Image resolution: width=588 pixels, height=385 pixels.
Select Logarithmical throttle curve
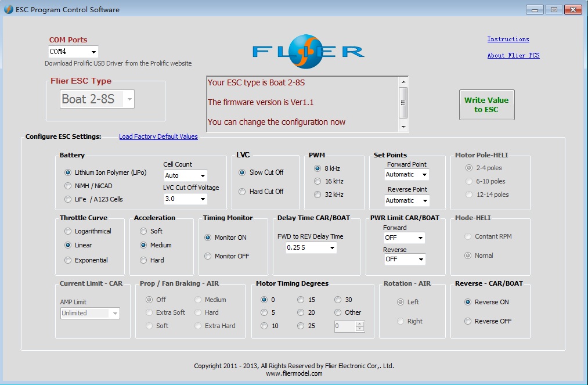88,231
